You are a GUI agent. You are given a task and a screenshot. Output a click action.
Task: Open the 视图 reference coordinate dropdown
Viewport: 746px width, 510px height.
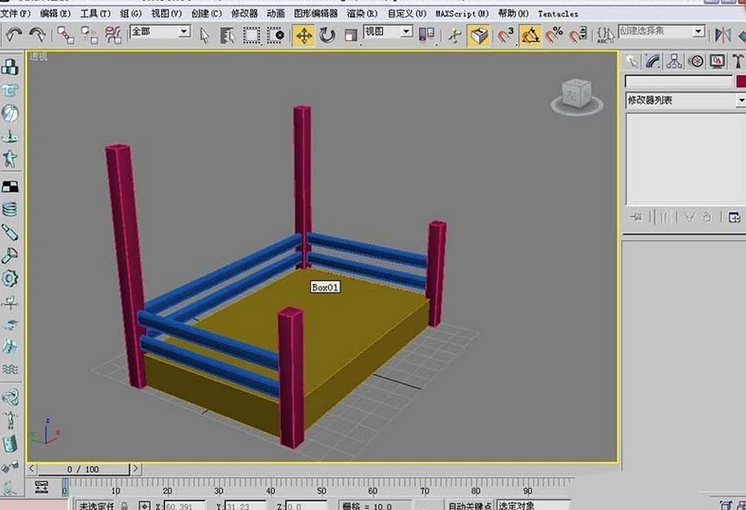click(388, 32)
